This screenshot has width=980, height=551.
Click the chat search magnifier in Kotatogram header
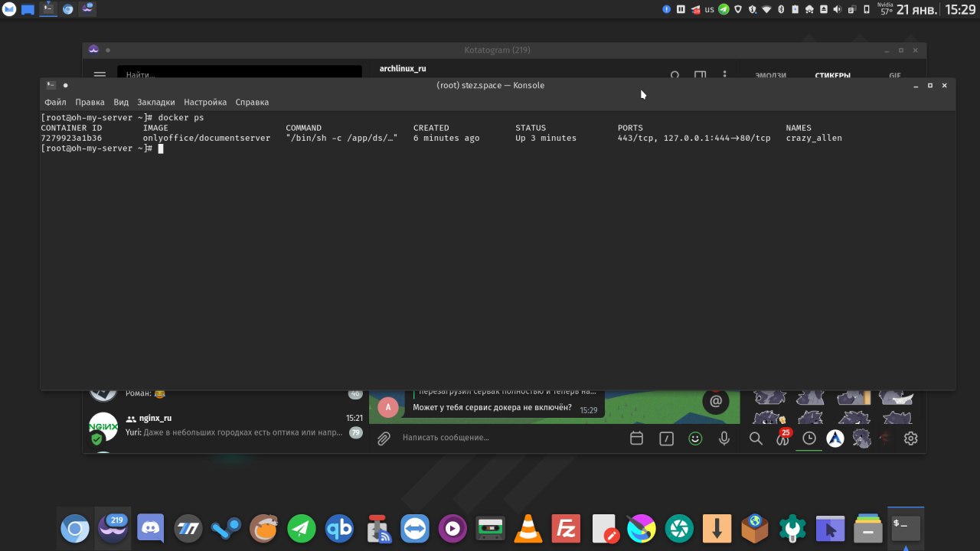(x=675, y=76)
